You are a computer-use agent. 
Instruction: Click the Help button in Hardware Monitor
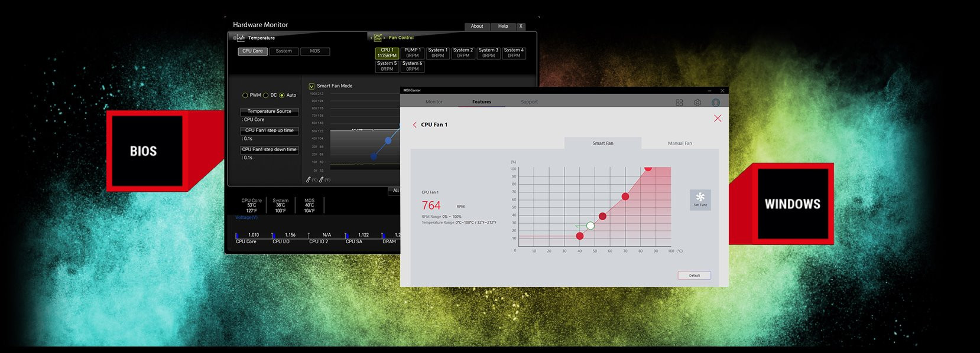click(503, 27)
